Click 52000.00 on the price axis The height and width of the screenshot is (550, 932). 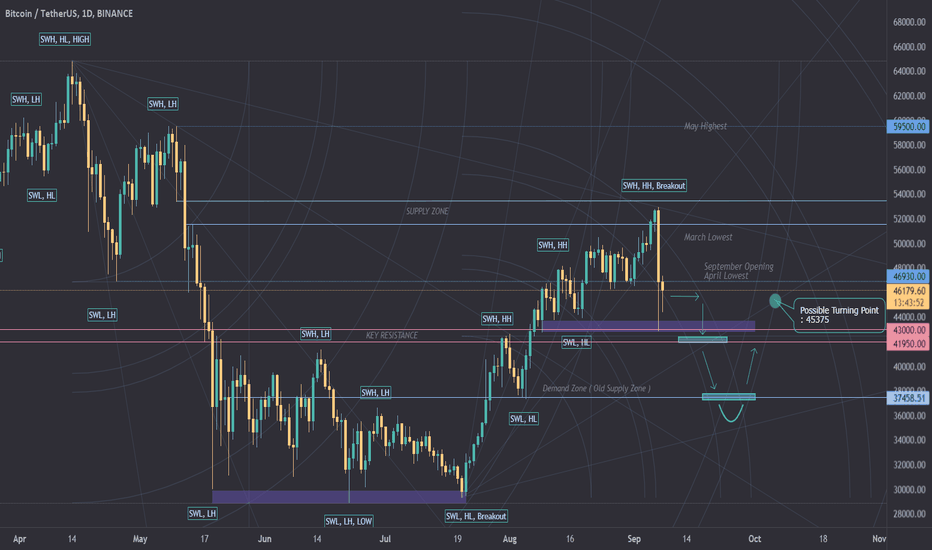pyautogui.click(x=909, y=219)
